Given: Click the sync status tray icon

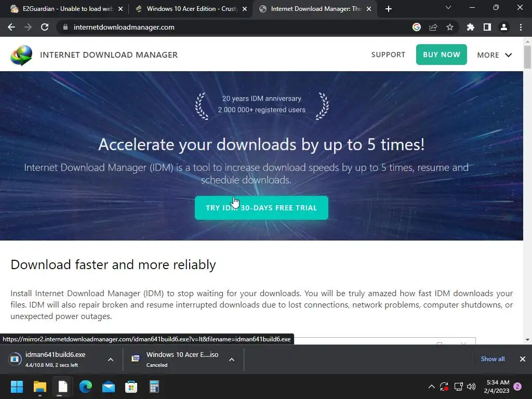Looking at the screenshot, I should tap(444, 387).
